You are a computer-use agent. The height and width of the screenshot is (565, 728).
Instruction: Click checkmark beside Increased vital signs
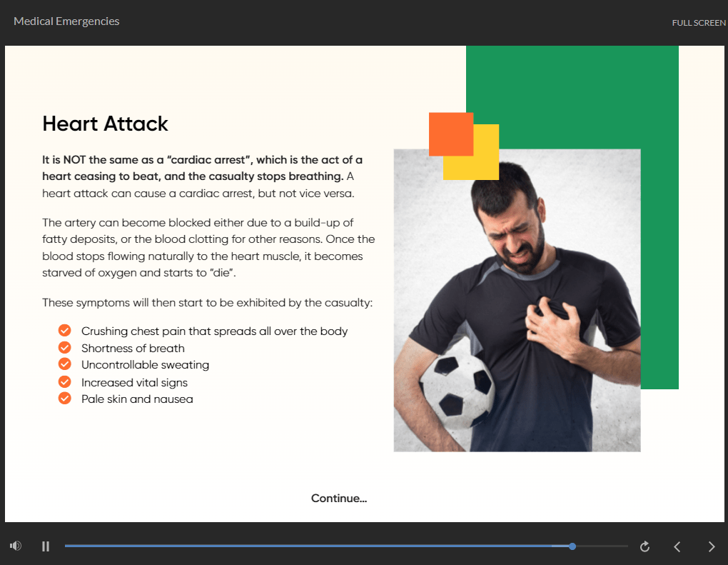point(64,382)
